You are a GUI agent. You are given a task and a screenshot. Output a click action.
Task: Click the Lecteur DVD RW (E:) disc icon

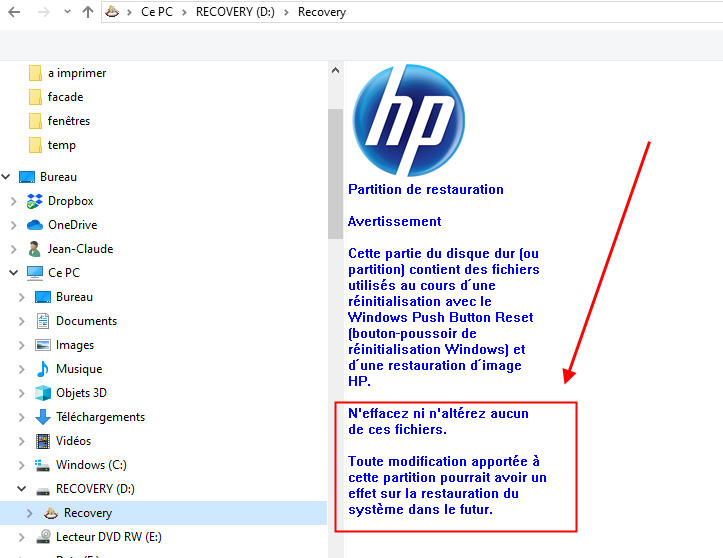click(x=43, y=537)
